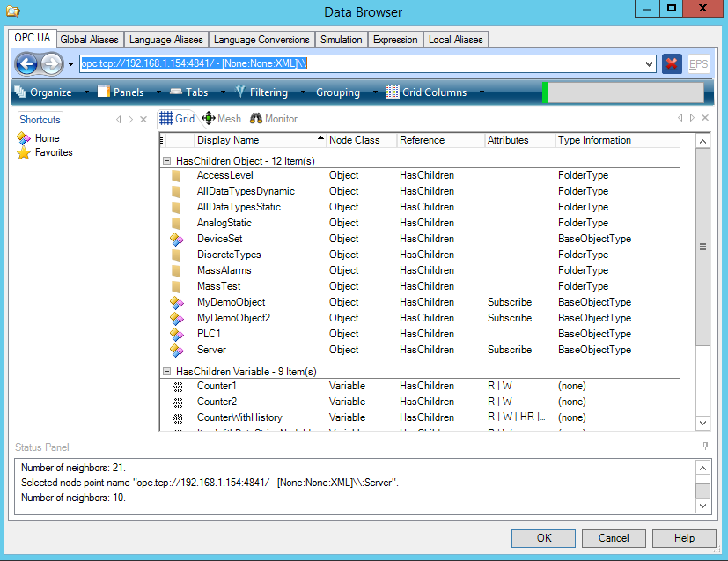Click the AccessLevel folder icon

[x=177, y=175]
